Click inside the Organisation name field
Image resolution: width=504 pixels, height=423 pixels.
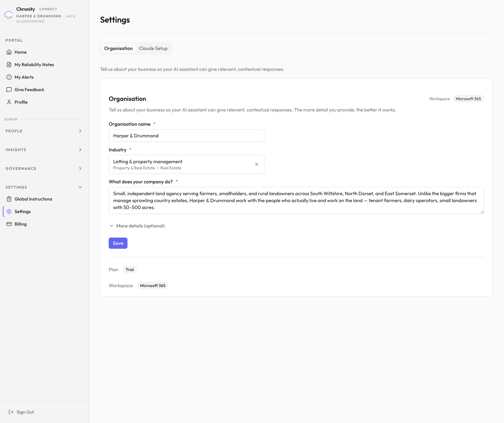pos(186,136)
